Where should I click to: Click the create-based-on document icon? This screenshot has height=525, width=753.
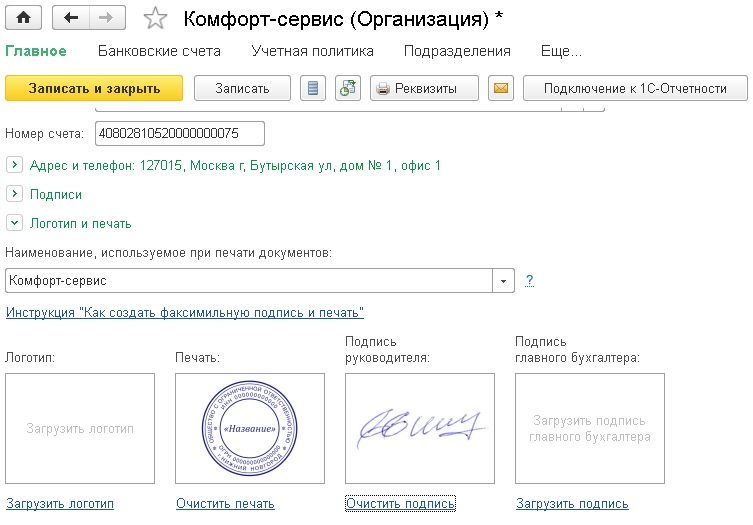coord(348,88)
